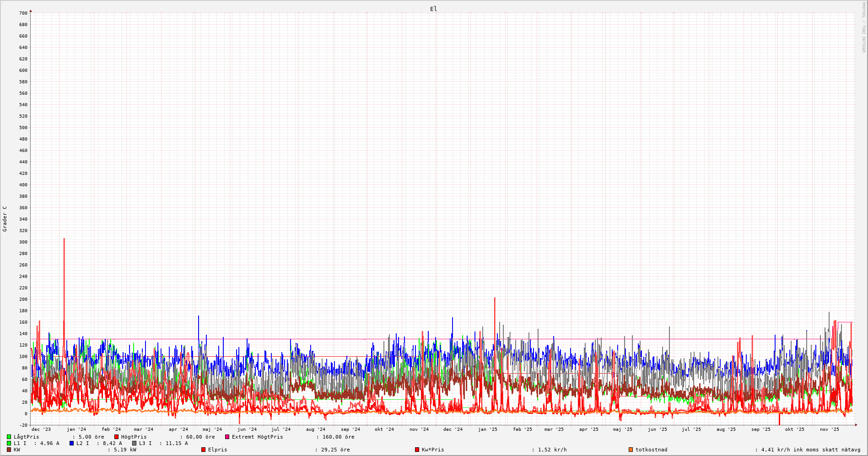
Task: Click the "jan '24" x-axis label
Action: tap(76, 429)
